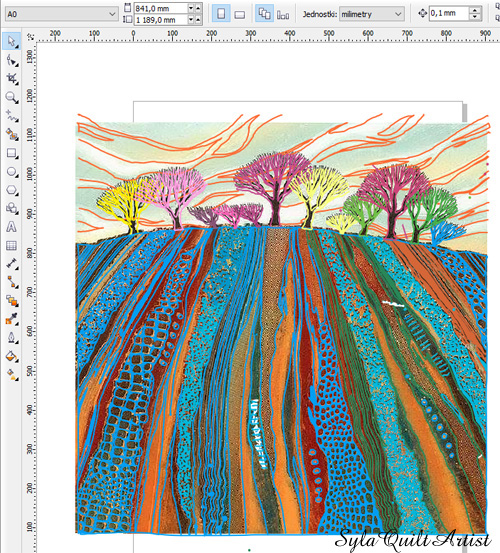Viewport: 500px width, 553px height.
Task: Choose the Text tool
Action: (x=12, y=227)
